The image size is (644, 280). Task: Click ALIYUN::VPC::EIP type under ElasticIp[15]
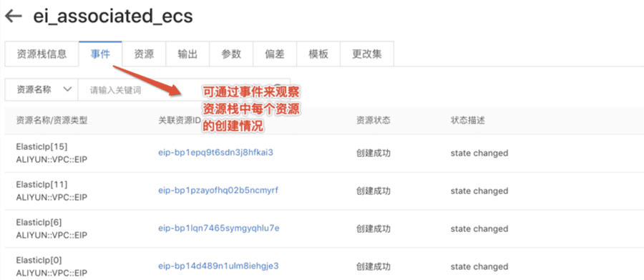[x=52, y=160]
